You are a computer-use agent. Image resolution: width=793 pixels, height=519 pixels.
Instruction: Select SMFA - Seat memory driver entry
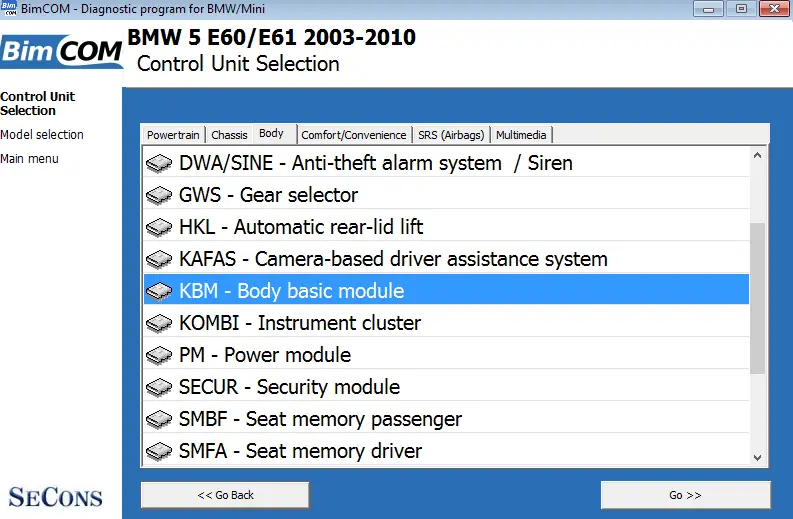click(446, 451)
